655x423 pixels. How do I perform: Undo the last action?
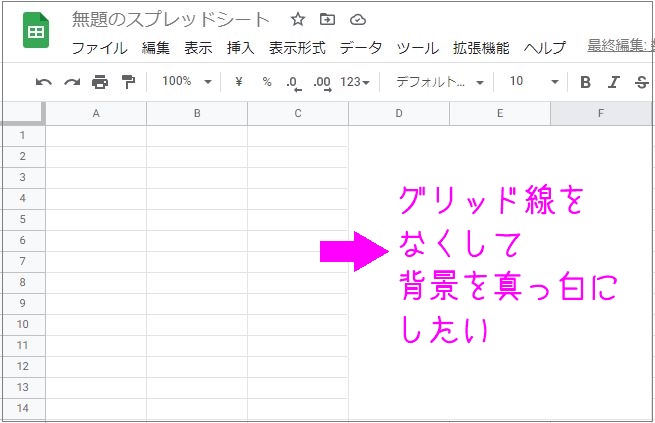(43, 82)
